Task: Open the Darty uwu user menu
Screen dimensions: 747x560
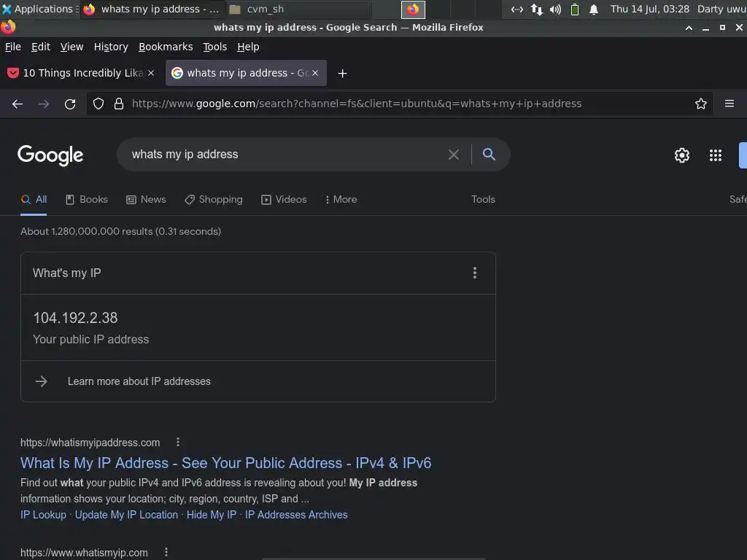Action: (x=721, y=9)
